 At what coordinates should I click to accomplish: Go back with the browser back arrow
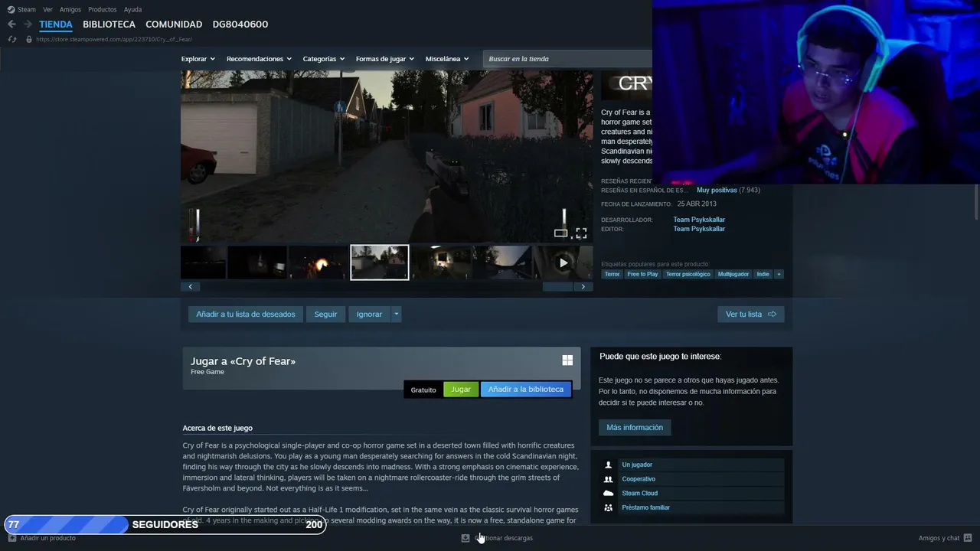tap(11, 24)
